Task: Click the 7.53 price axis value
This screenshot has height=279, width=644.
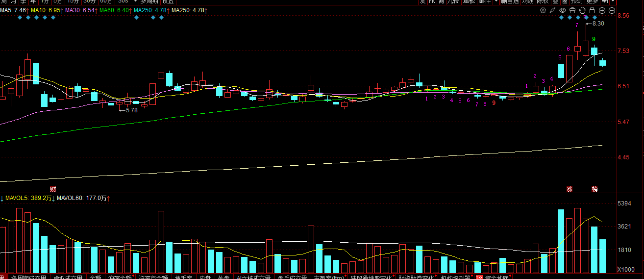Action: (x=623, y=51)
